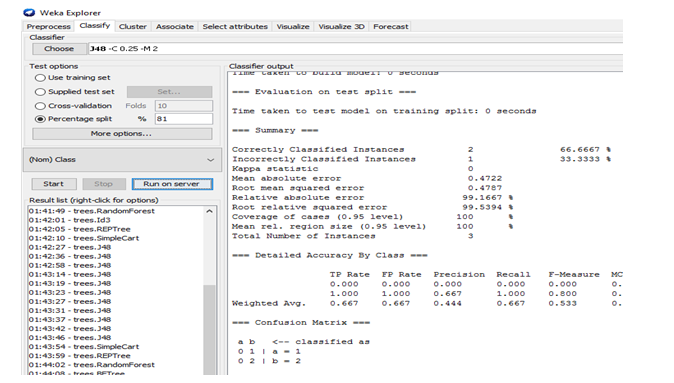674x383 pixels.
Task: Click Run on server button
Action: (172, 184)
